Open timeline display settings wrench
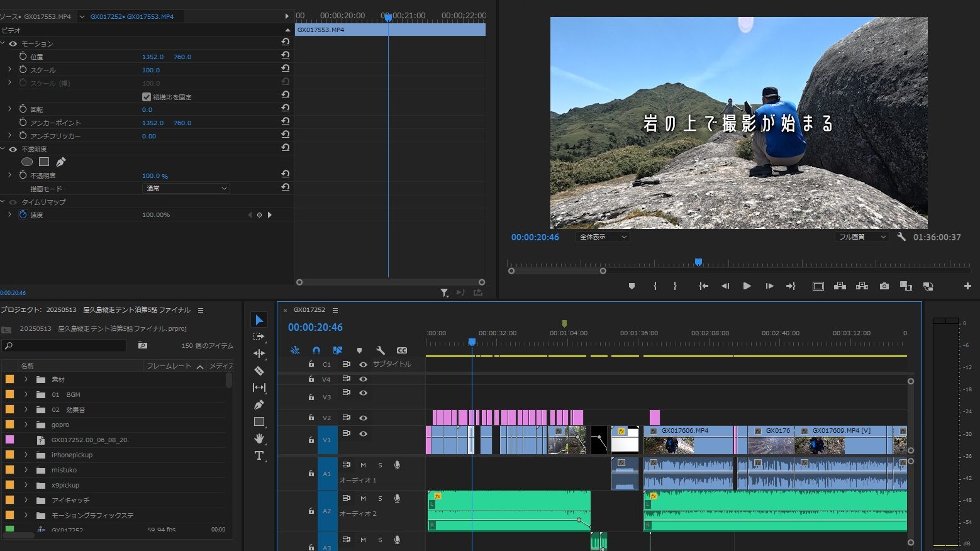 point(381,350)
